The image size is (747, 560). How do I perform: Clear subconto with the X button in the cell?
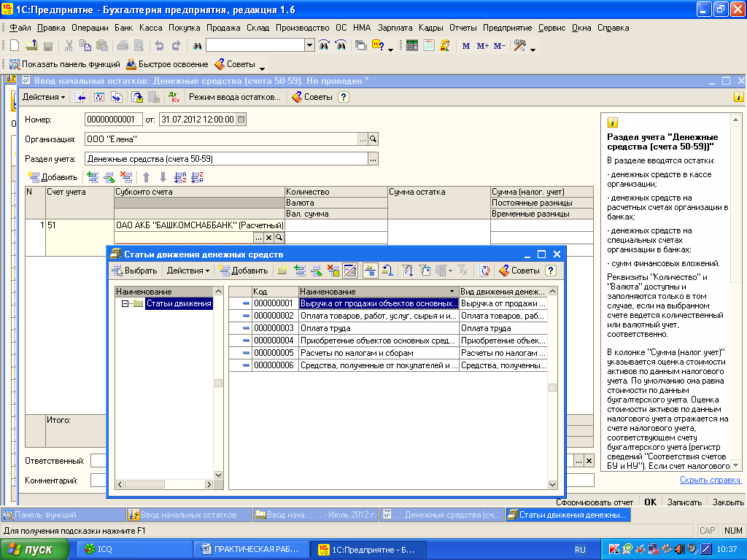point(268,238)
